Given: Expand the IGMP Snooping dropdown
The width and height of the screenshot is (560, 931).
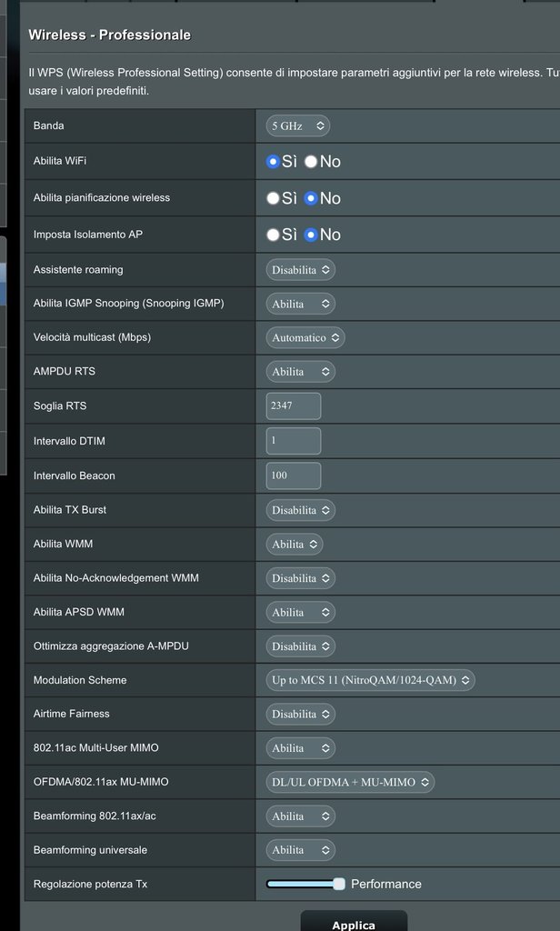Looking at the screenshot, I should (x=300, y=304).
